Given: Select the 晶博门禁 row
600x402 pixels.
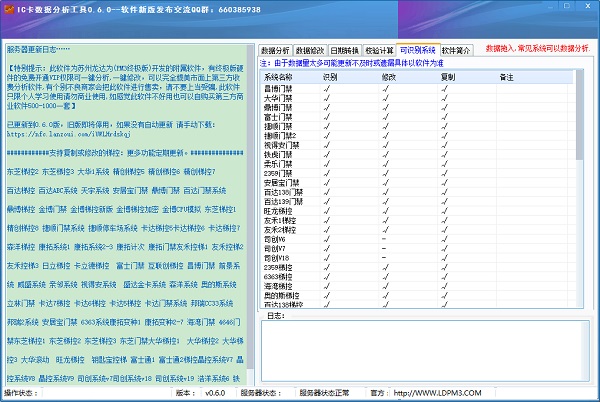Looking at the screenshot, I should (x=417, y=89).
